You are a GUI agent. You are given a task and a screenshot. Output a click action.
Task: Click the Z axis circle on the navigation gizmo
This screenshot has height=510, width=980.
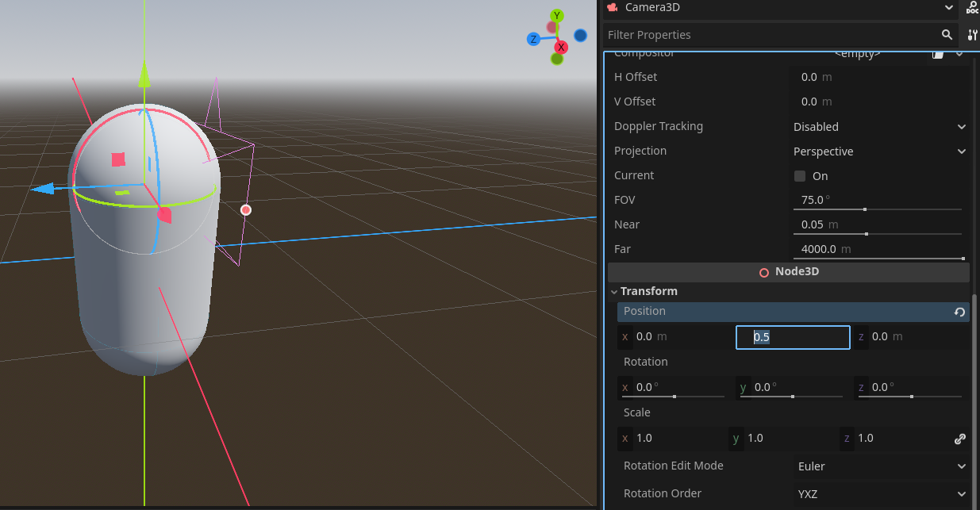coord(532,39)
